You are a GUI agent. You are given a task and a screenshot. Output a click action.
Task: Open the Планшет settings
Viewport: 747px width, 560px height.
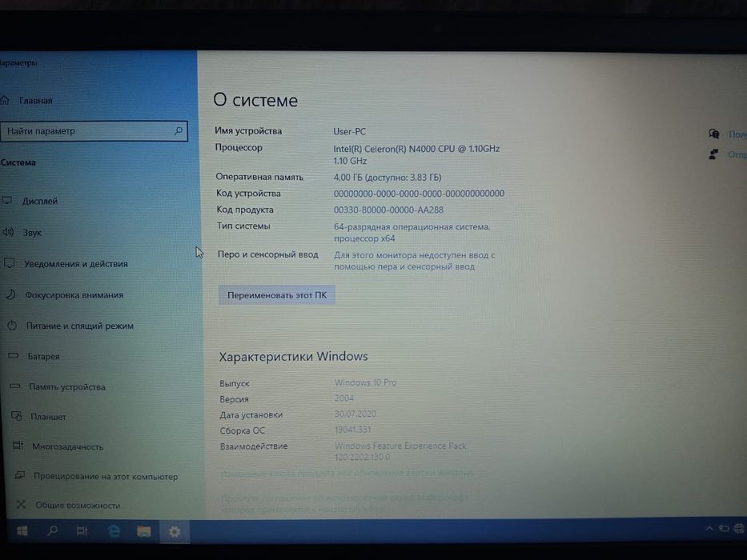(x=48, y=417)
